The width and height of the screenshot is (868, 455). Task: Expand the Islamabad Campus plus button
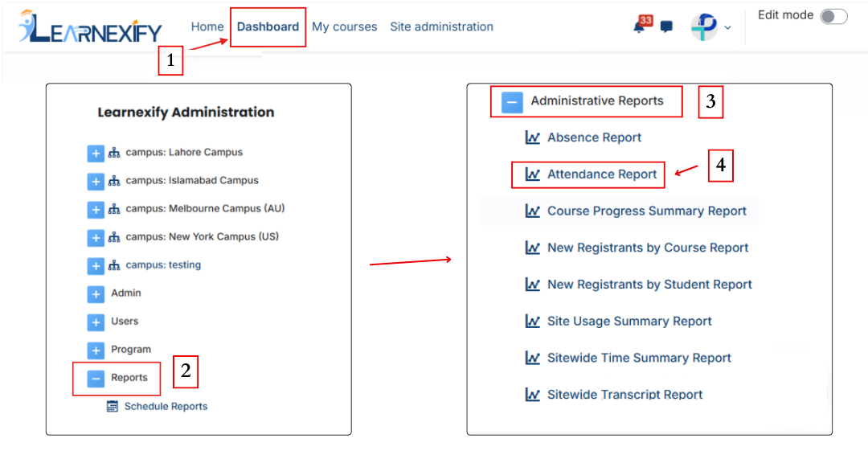(x=96, y=181)
